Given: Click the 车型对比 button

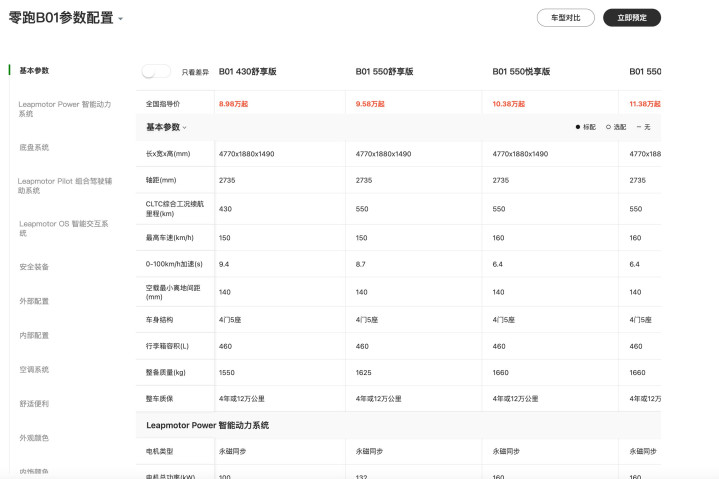Looking at the screenshot, I should (x=565, y=18).
